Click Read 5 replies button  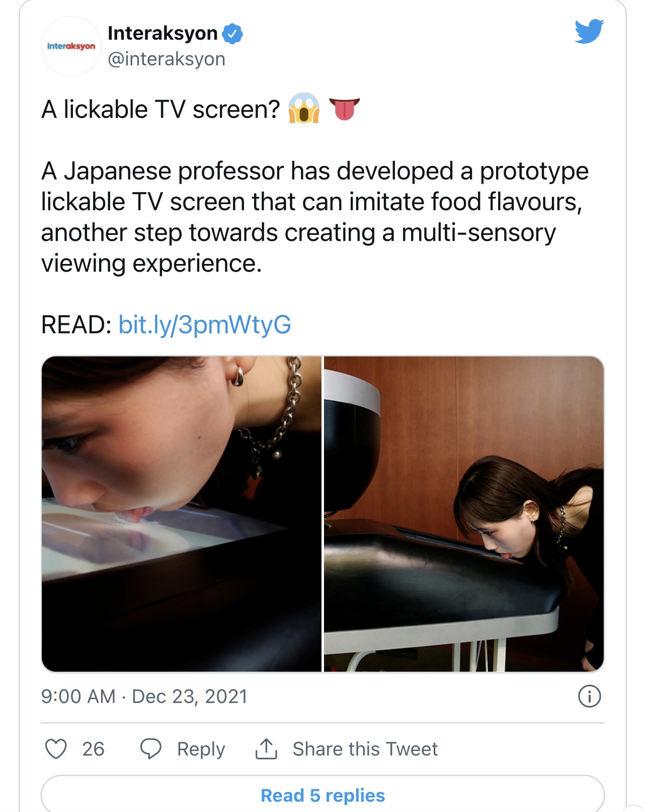pyautogui.click(x=322, y=794)
